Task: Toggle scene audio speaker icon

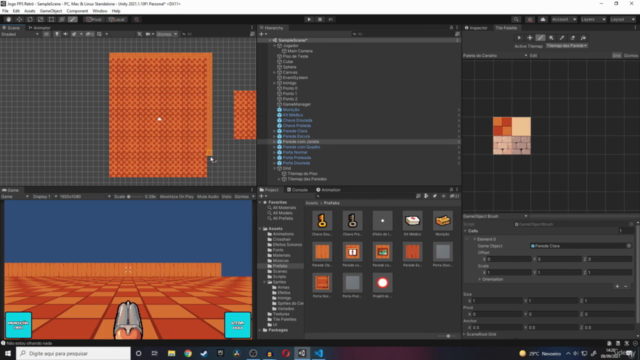Action: tap(65, 34)
